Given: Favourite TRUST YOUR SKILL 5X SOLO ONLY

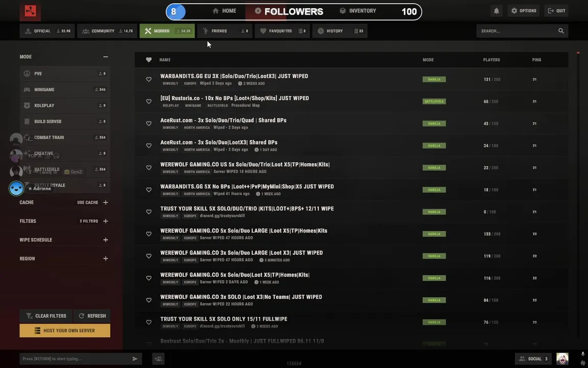Looking at the screenshot, I should pos(149,322).
